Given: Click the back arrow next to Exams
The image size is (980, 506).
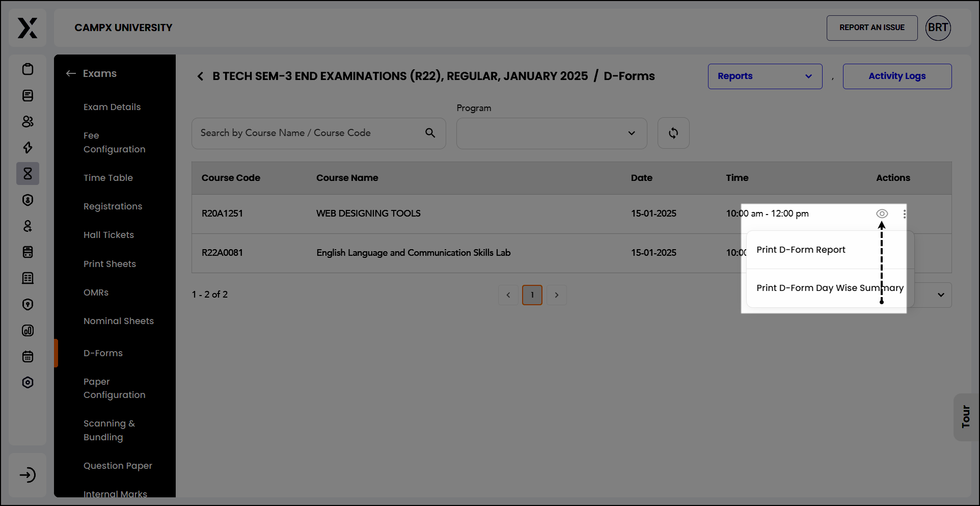Looking at the screenshot, I should pos(71,73).
